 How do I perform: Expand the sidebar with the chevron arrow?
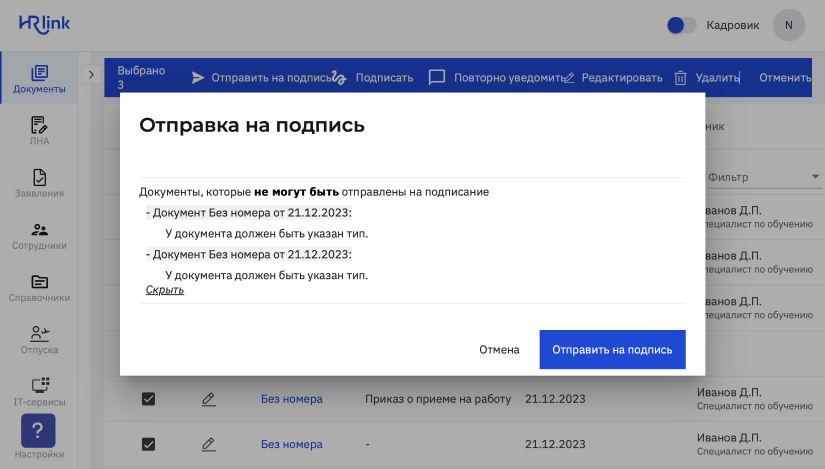click(x=91, y=75)
